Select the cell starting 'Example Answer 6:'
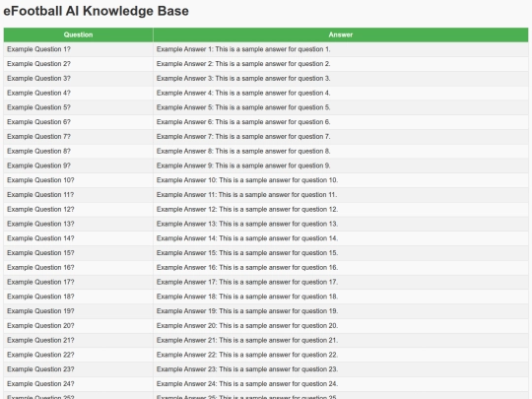532x399 pixels. coord(341,122)
